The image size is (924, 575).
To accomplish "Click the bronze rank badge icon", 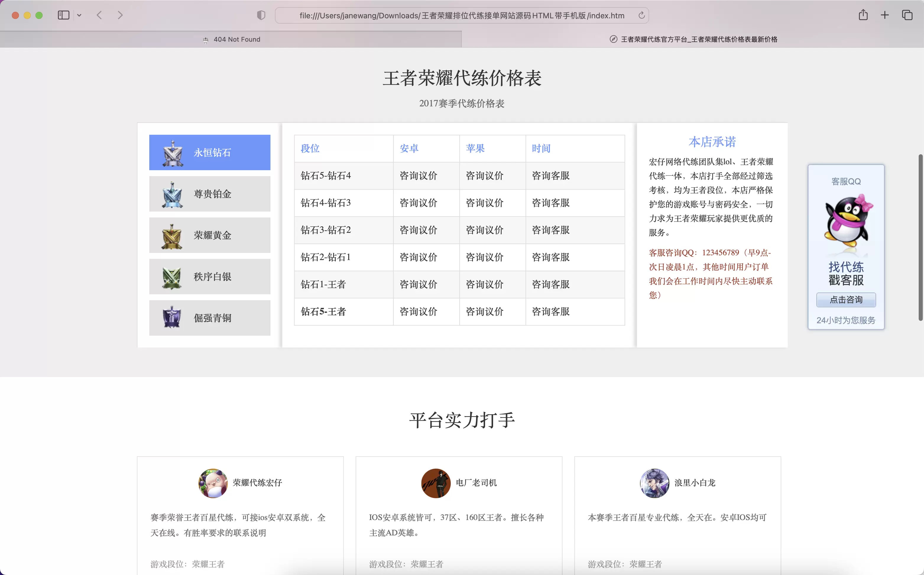I will (x=172, y=317).
